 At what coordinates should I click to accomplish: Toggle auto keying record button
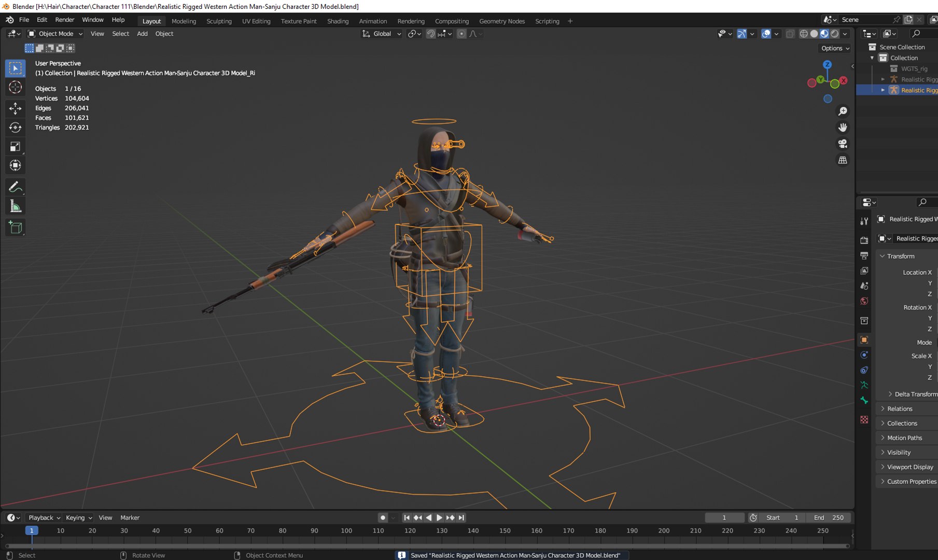(383, 517)
